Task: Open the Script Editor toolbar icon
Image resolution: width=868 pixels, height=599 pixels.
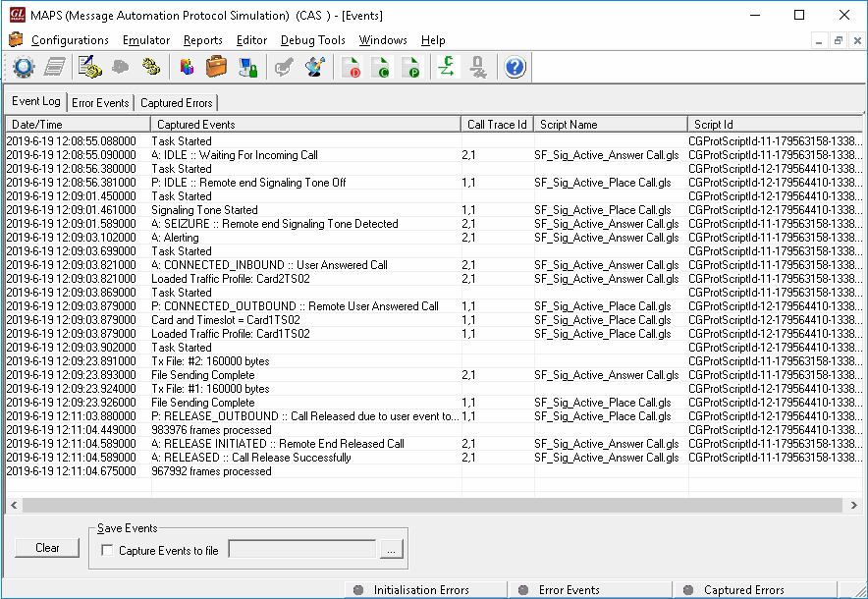Action: tap(88, 66)
